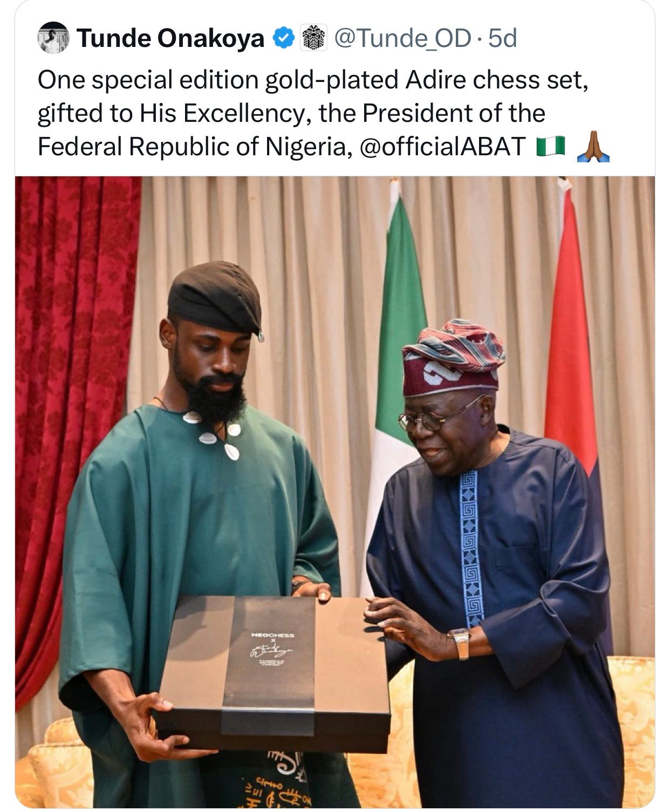The height and width of the screenshot is (812, 670).
Task: Click the affiliate badge beside the verified checkmark
Action: pyautogui.click(x=313, y=38)
